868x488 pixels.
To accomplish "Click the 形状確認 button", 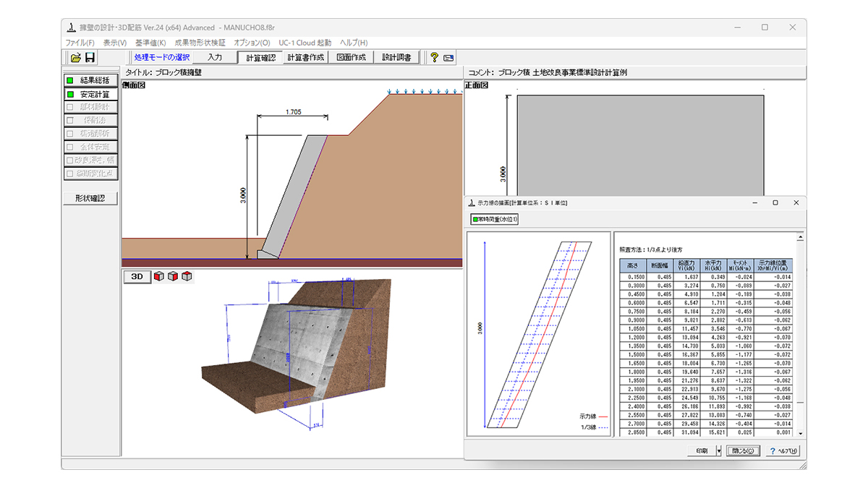I will [x=90, y=198].
